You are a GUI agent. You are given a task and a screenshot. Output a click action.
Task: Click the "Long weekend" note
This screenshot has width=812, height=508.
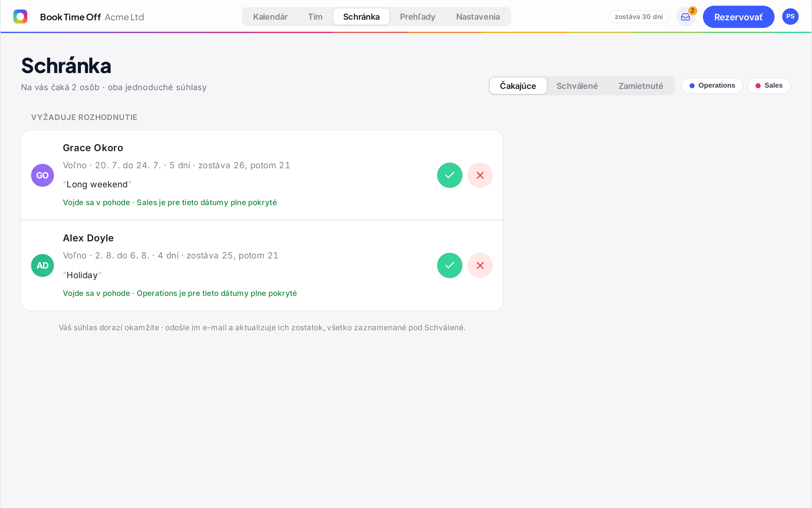97,184
